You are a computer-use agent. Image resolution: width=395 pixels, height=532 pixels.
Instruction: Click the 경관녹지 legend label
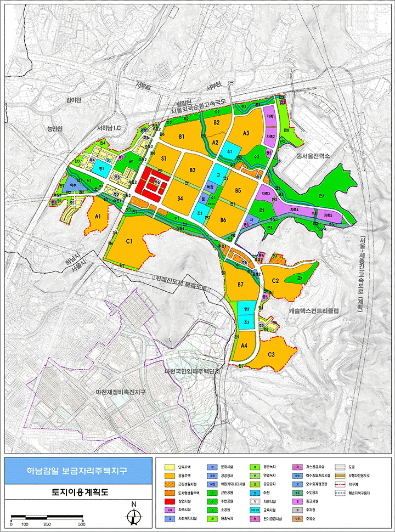(x=270, y=467)
